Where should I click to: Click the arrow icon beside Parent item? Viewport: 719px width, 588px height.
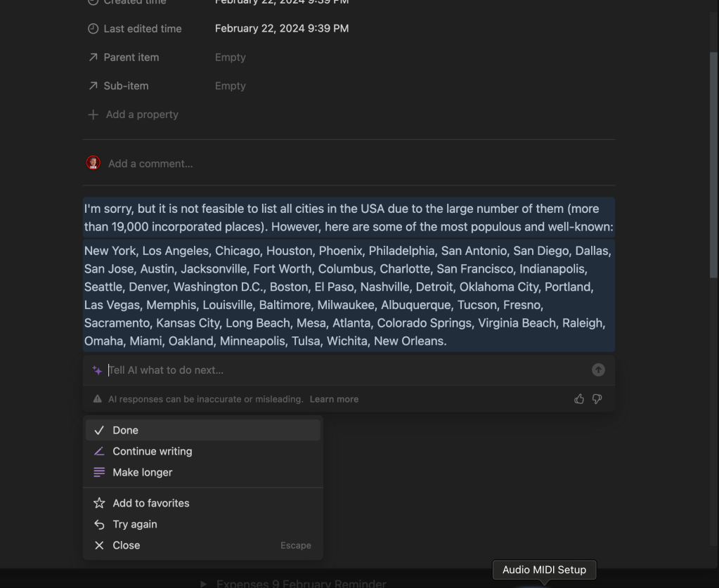tap(93, 58)
